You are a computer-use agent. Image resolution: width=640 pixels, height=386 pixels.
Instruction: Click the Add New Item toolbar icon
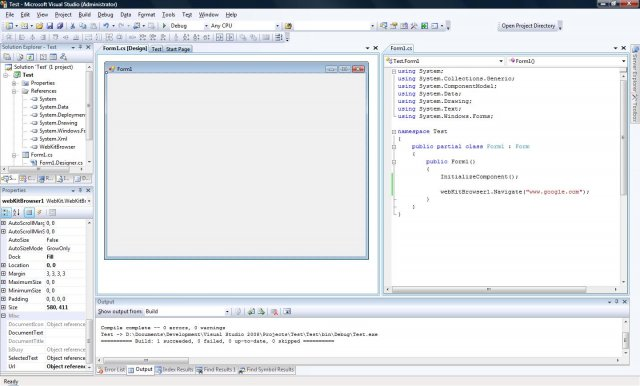tap(24, 26)
